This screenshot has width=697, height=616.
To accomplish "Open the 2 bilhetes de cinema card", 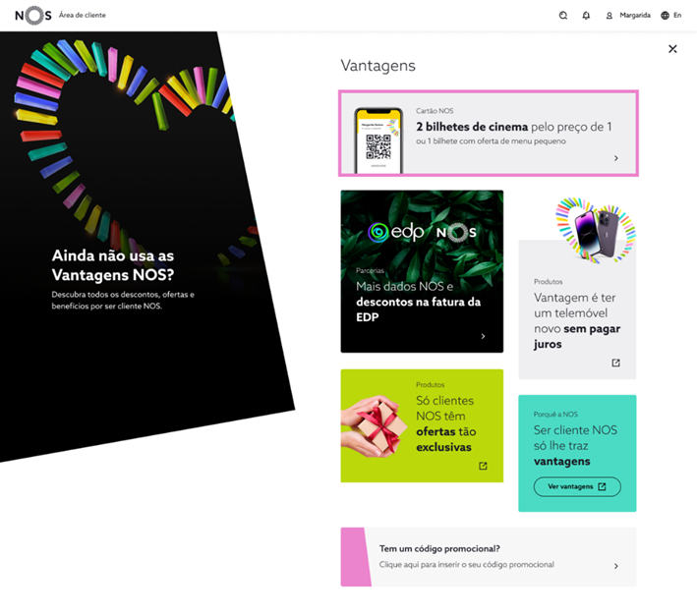I will coord(489,134).
